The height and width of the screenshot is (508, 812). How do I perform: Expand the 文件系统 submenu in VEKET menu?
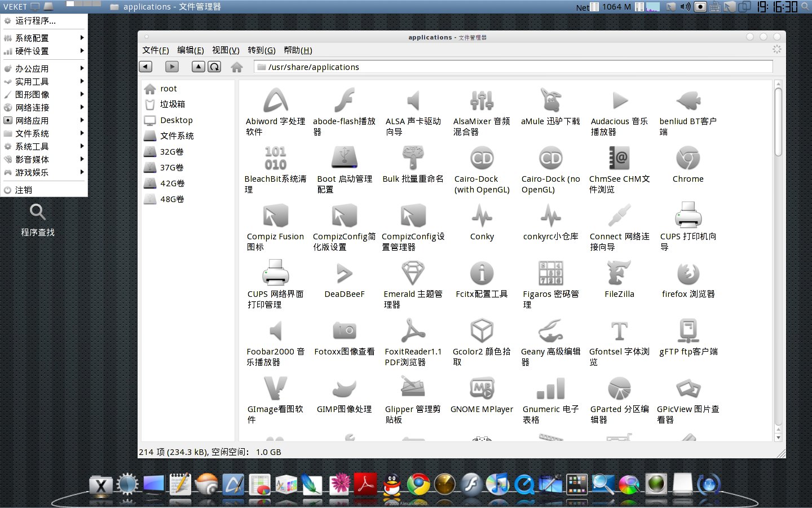pyautogui.click(x=44, y=134)
